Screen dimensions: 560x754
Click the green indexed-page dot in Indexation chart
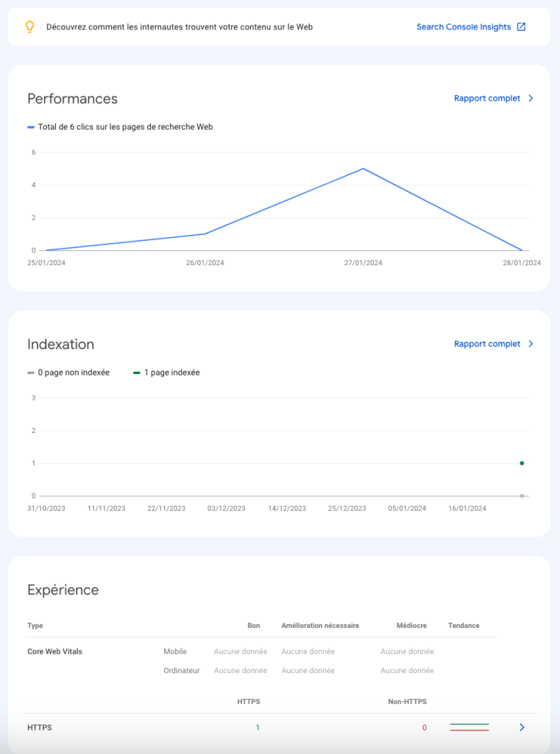[522, 463]
